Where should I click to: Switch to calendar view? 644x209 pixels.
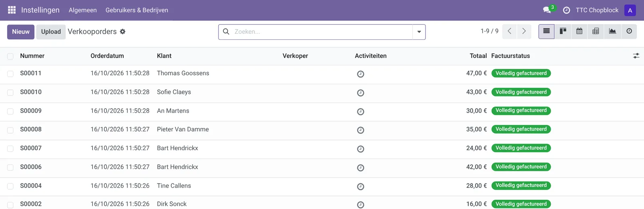point(579,31)
